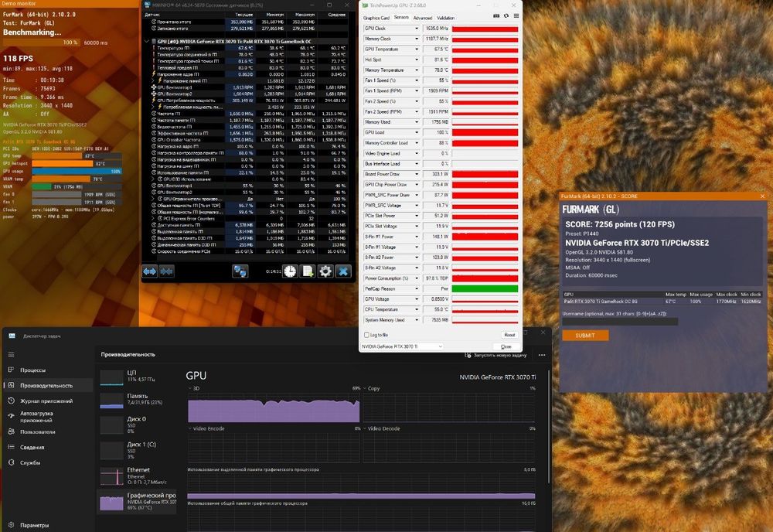
Task: Open Task Manager three-dots more menu
Action: (542, 355)
